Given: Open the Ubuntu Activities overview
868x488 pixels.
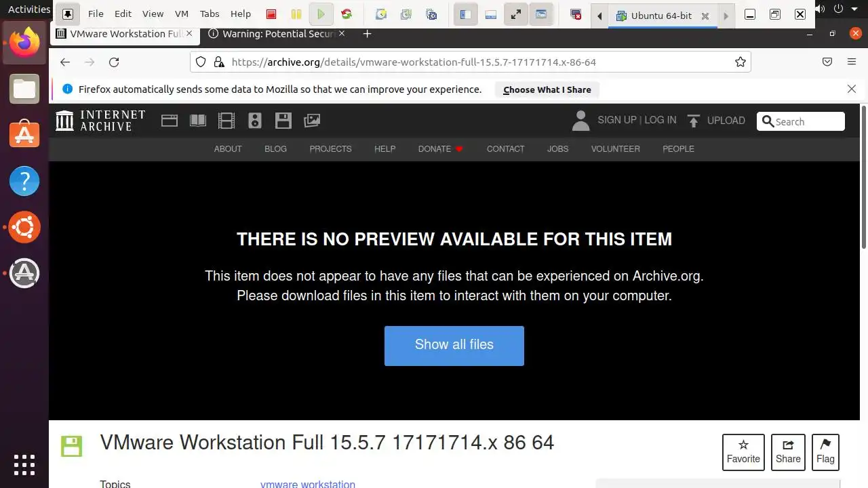Looking at the screenshot, I should [28, 9].
